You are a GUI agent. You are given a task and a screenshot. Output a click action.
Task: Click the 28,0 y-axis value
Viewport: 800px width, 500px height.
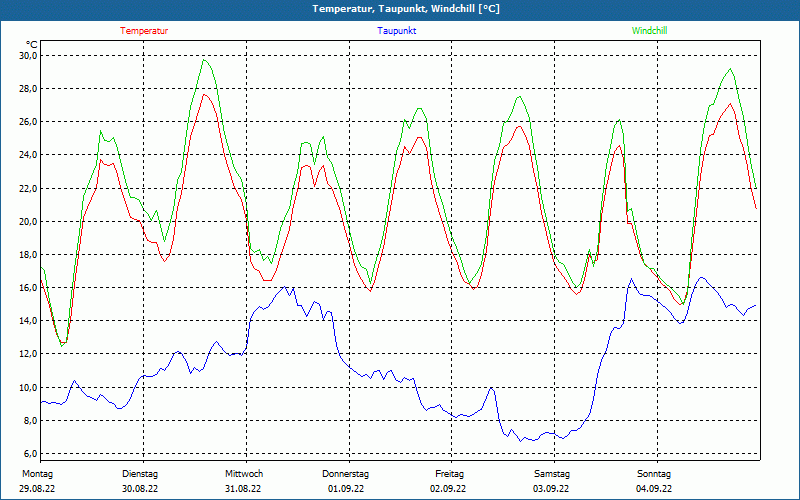tap(28, 88)
